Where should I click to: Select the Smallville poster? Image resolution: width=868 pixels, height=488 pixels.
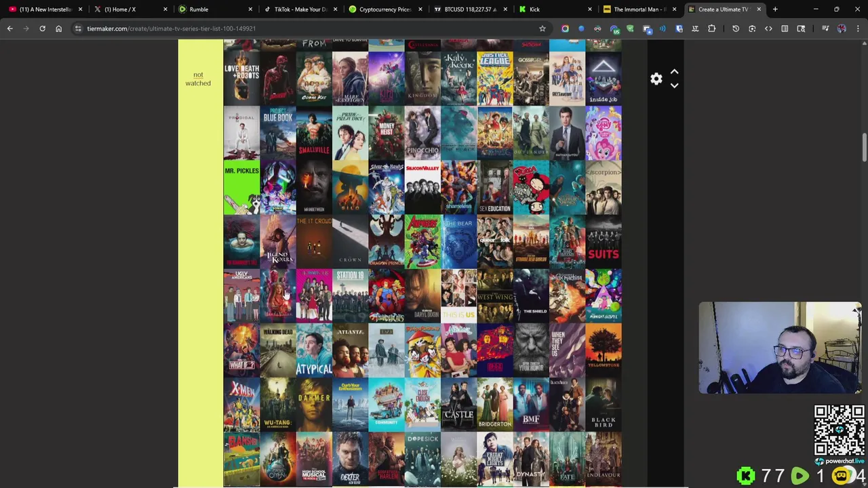(x=314, y=133)
